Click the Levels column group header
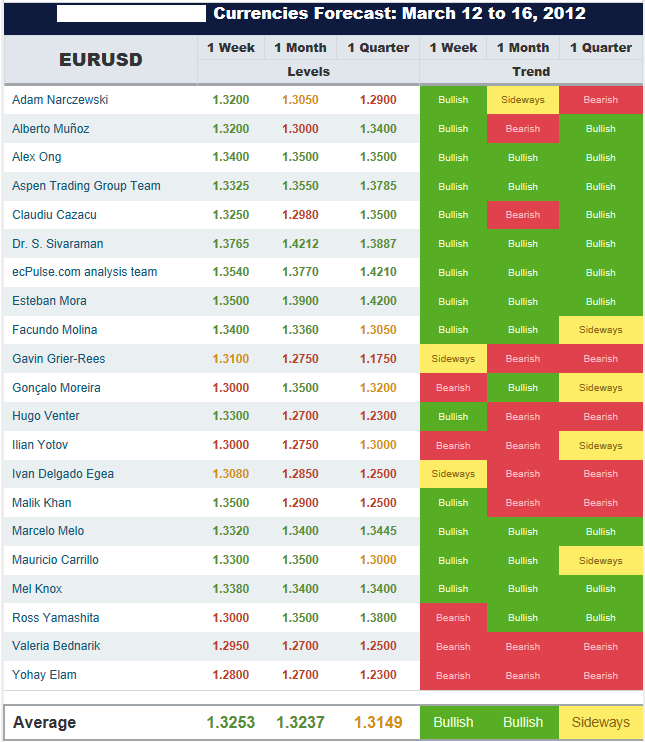 click(x=309, y=72)
